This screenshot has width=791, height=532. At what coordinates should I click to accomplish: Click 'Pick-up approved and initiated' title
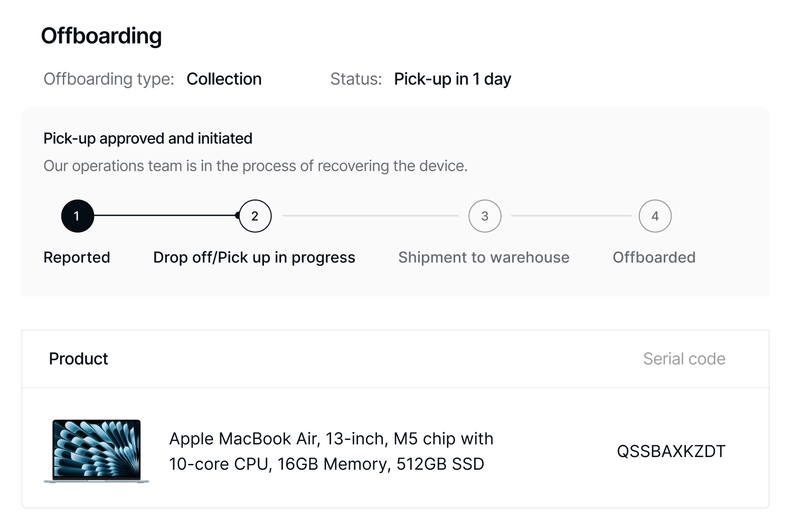coord(148,138)
